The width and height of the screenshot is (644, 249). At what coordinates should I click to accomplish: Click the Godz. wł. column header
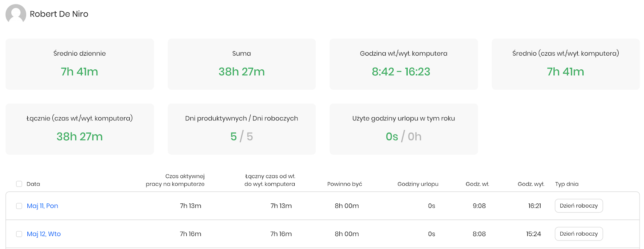coord(477,184)
